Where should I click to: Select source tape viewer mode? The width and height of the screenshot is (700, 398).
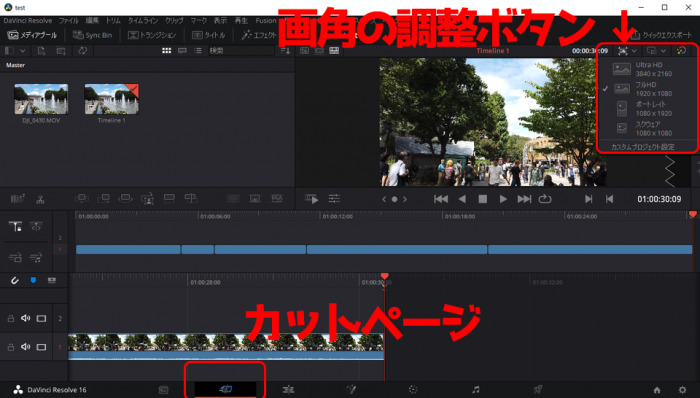click(319, 51)
